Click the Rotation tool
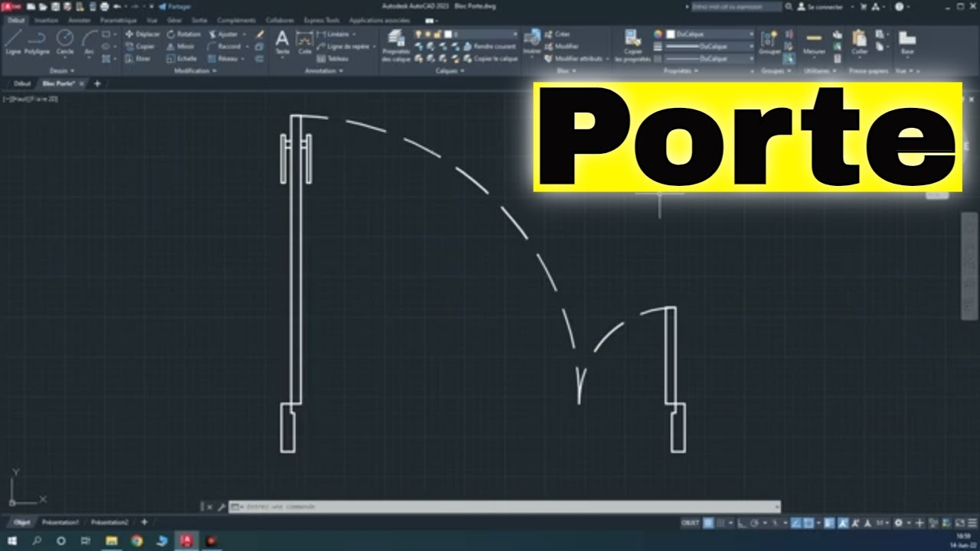Screen dimensions: 980x551 (x=184, y=34)
